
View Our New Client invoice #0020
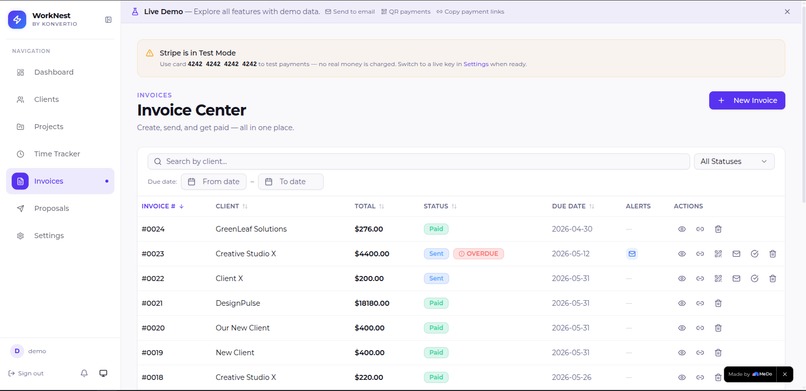682,328
